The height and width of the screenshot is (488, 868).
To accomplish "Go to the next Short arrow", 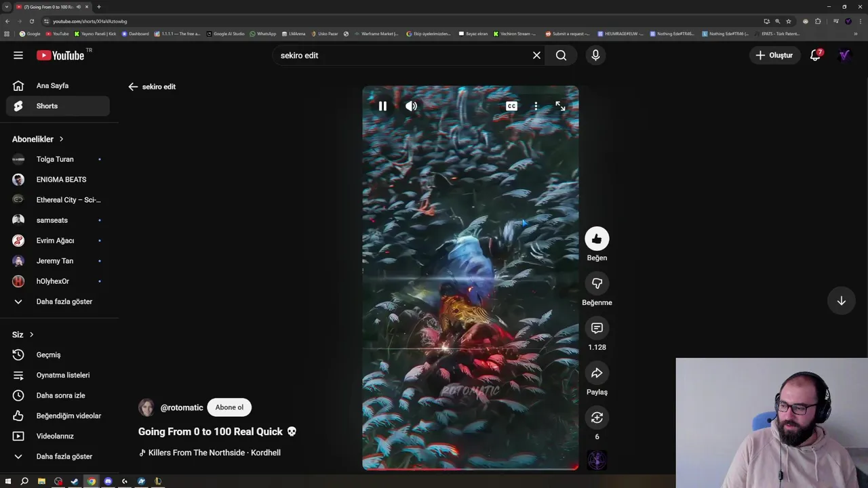I will click(841, 301).
